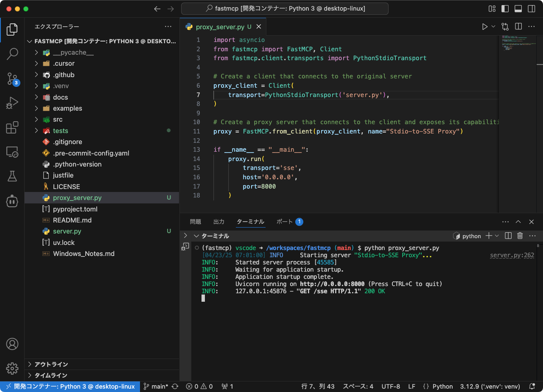Open the Remote Explorer view

pos(12,151)
